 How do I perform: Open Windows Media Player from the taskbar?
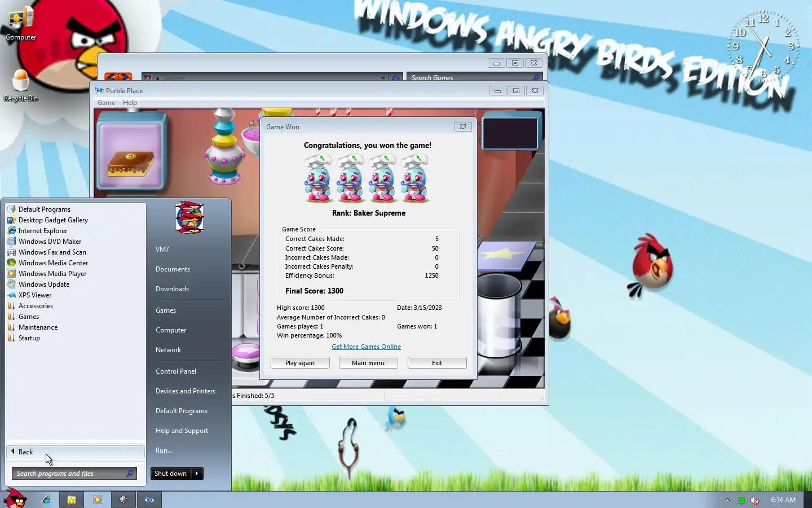(98, 500)
